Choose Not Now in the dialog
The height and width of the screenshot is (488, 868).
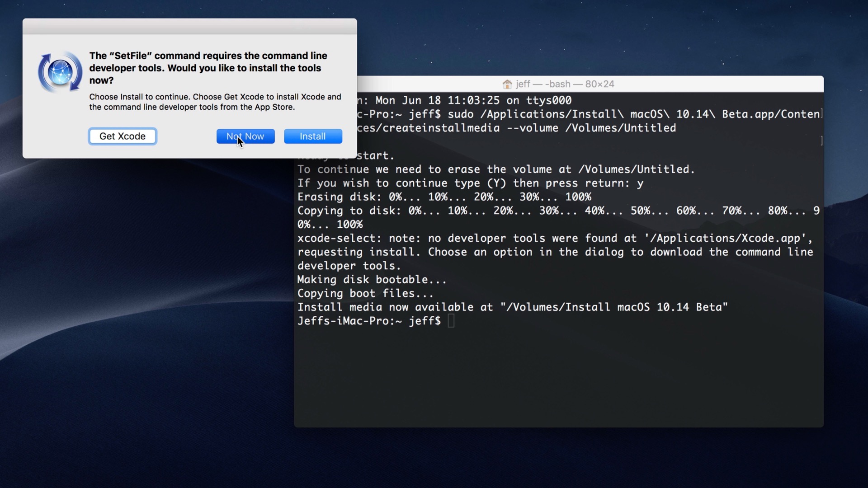(245, 136)
